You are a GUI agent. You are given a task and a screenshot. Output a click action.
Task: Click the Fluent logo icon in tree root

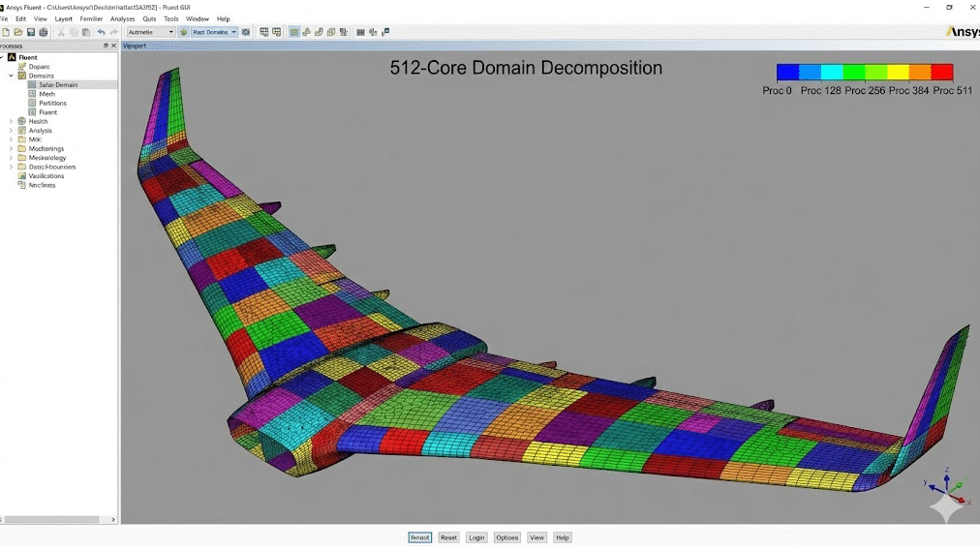point(12,57)
